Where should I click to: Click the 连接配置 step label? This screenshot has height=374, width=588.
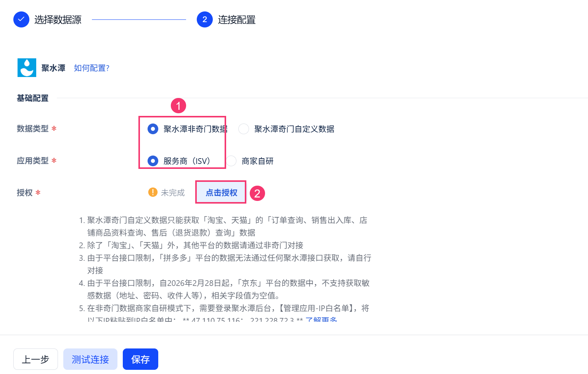click(x=237, y=19)
